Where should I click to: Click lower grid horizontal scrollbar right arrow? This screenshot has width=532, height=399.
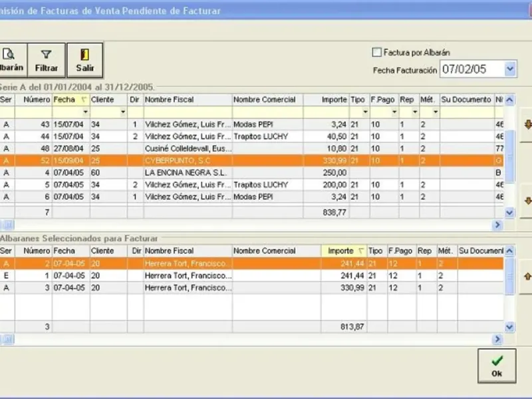(497, 339)
